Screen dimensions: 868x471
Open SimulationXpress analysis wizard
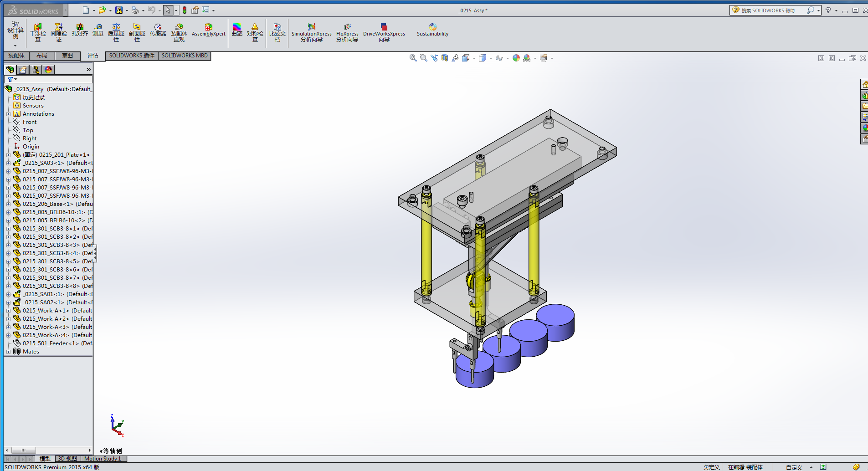pos(311,33)
